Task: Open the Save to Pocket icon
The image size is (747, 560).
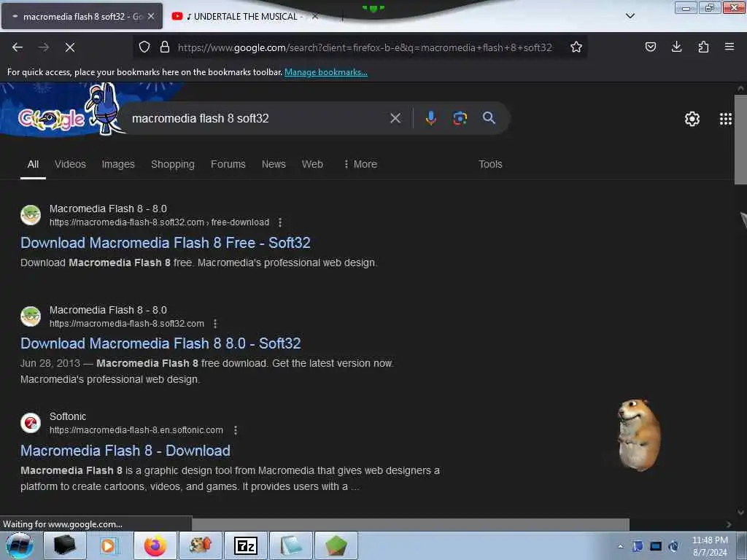Action: click(x=650, y=47)
